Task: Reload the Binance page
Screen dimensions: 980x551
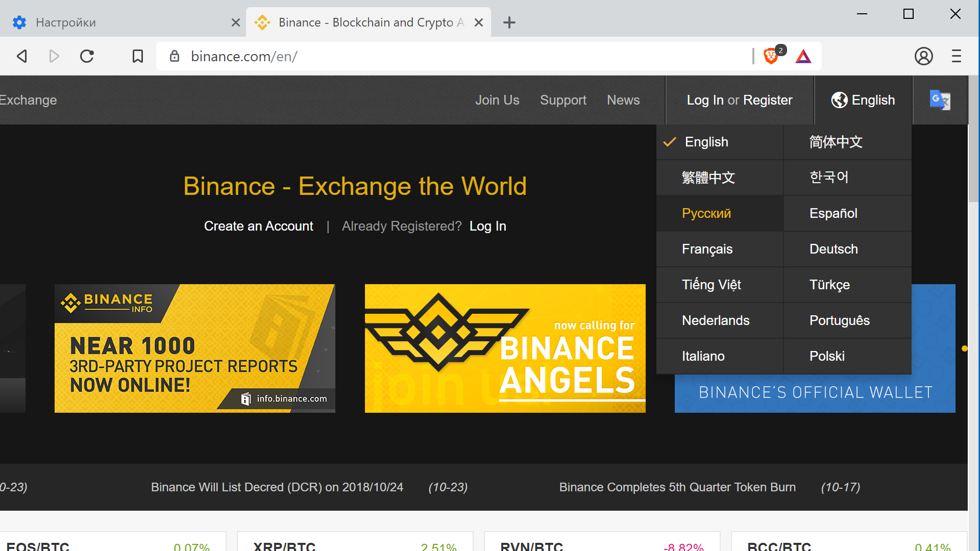Action: (87, 56)
